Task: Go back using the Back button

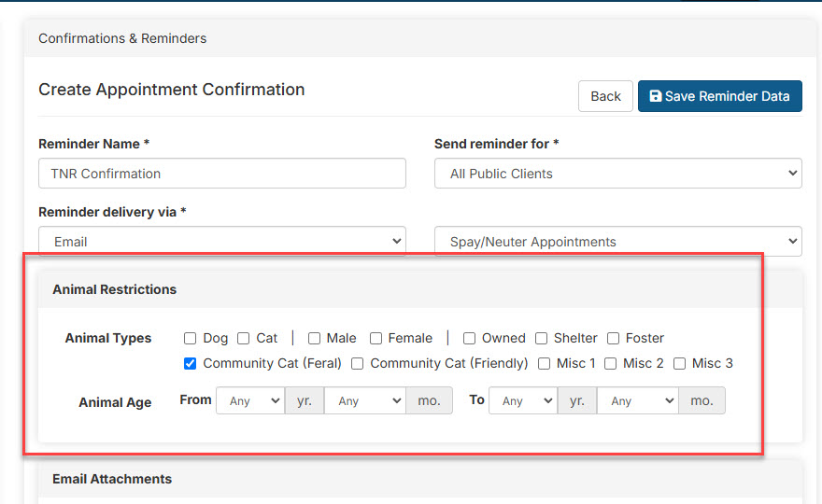Action: [605, 96]
